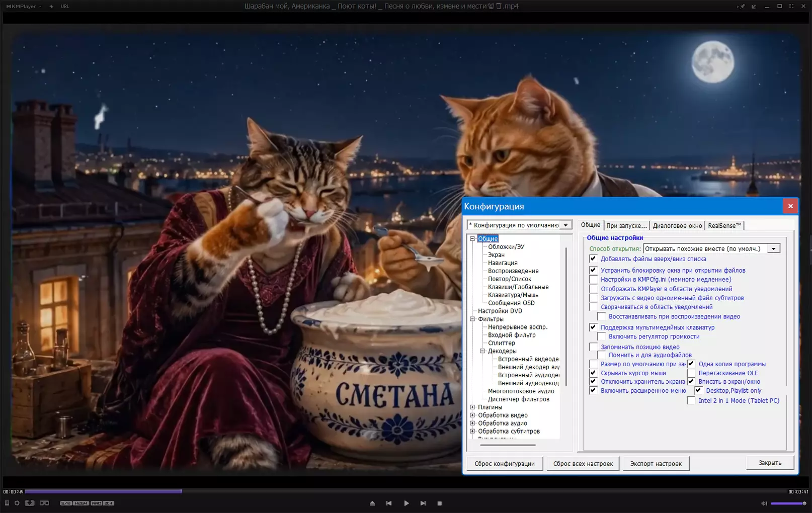Select 'Воспроизведение' in the settings tree
The image size is (812, 513).
tap(513, 271)
